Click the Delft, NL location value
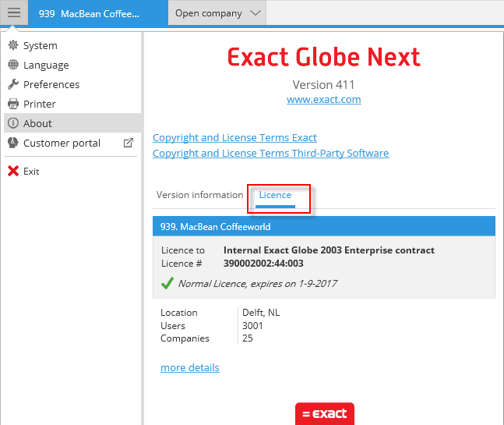This screenshot has width=504, height=425. (x=261, y=313)
